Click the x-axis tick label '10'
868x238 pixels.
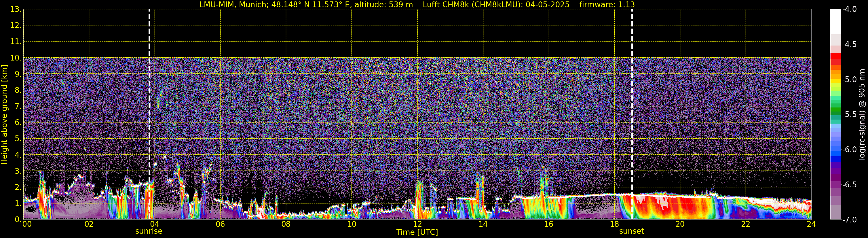[352, 224]
